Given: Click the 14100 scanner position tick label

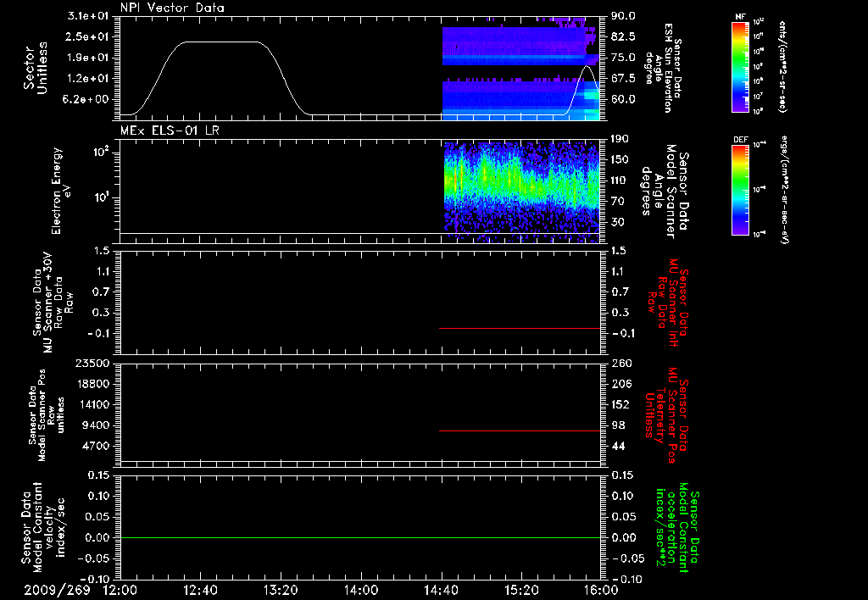Looking at the screenshot, I should [93, 404].
